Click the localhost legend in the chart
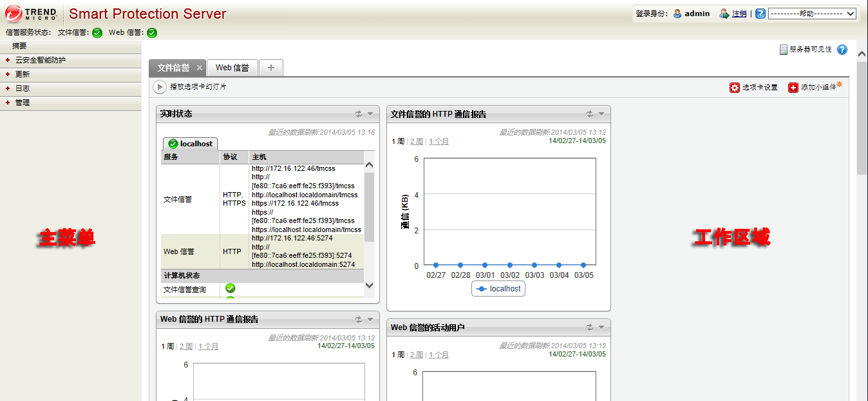Image resolution: width=868 pixels, height=401 pixels. tap(498, 289)
